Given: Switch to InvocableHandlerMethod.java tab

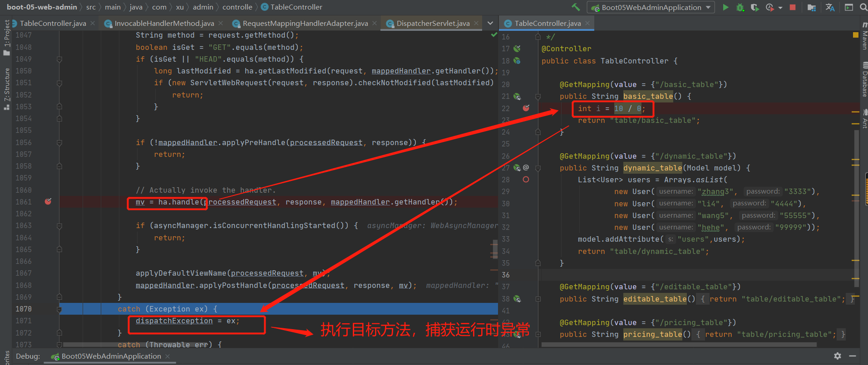Looking at the screenshot, I should pos(164,23).
